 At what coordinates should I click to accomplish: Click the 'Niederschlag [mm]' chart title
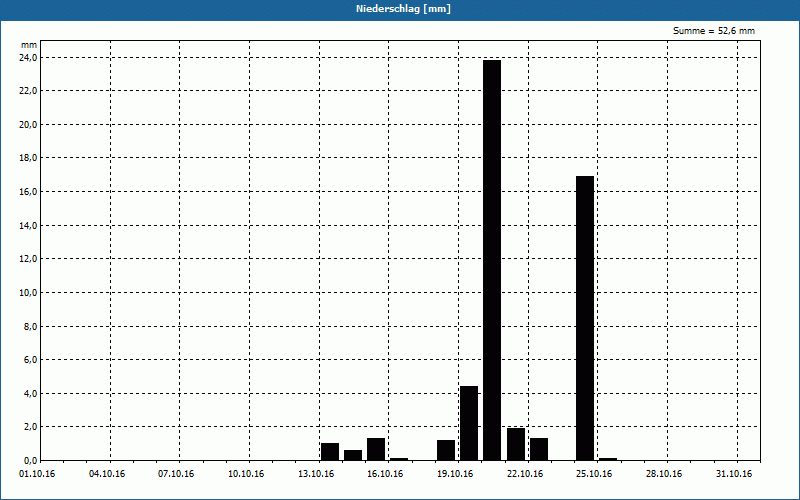pos(403,9)
